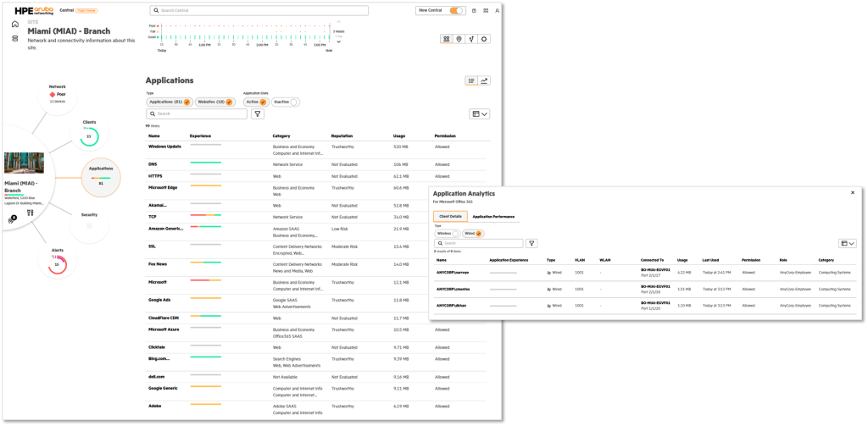The height and width of the screenshot is (426, 868).
Task: Enable the Inactive application state filter
Action: click(285, 102)
